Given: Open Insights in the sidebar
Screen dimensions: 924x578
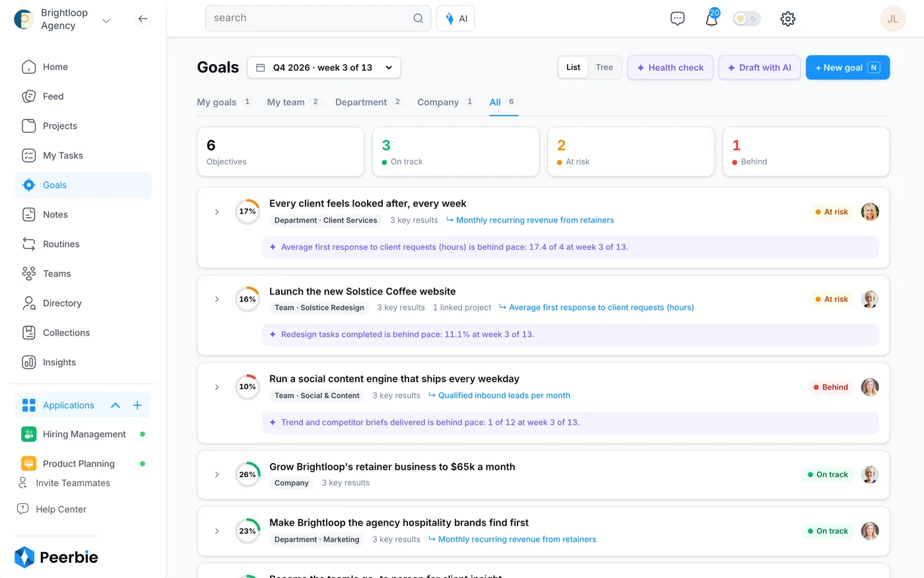Looking at the screenshot, I should [x=83, y=362].
